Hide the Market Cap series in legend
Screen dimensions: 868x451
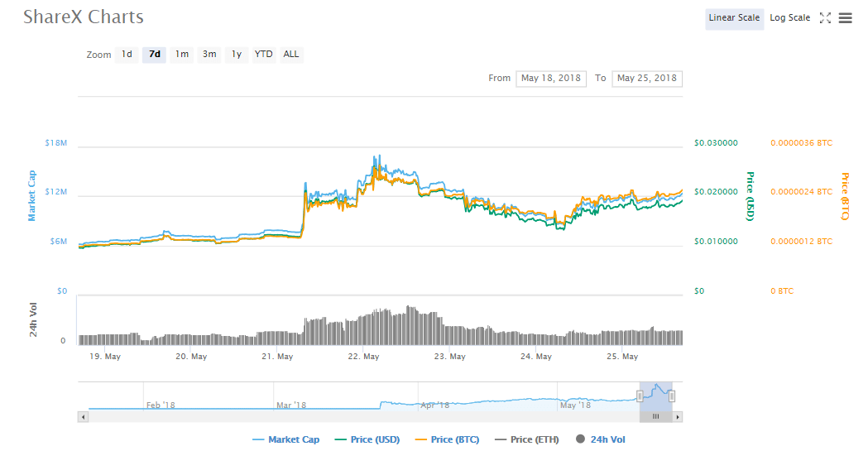click(x=285, y=439)
